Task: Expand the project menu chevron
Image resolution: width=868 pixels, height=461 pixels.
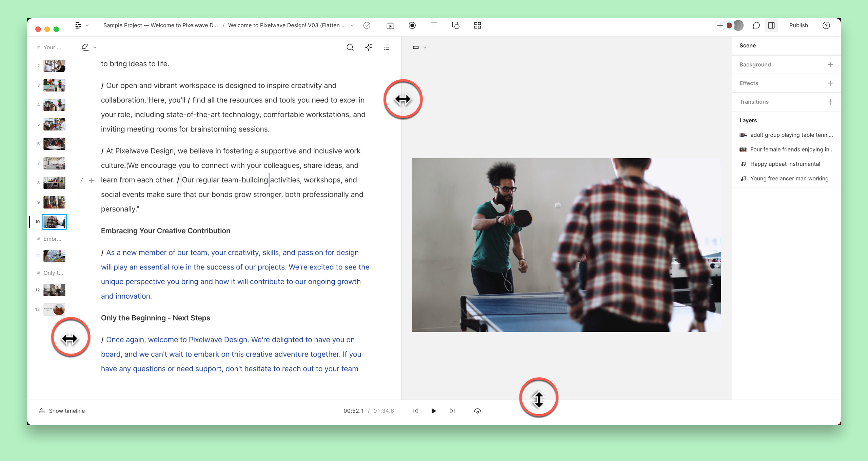Action: pyautogui.click(x=87, y=25)
